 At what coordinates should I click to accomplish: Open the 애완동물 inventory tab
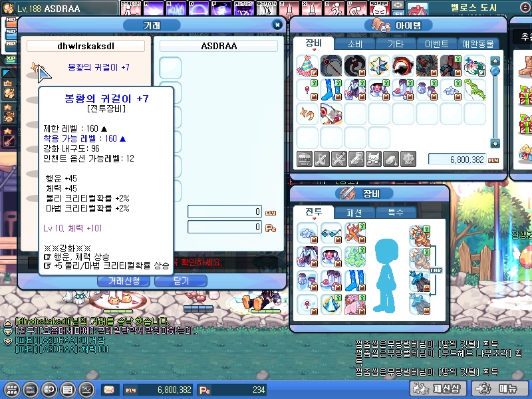pyautogui.click(x=477, y=44)
